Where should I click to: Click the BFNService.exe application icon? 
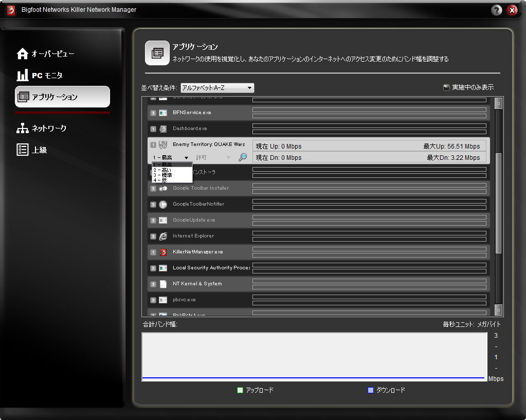tap(163, 113)
